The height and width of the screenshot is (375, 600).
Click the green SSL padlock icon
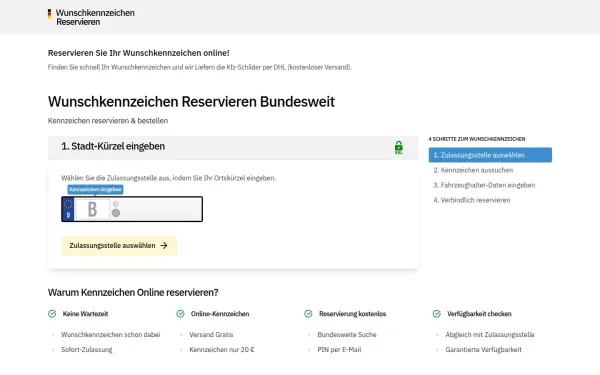399,147
